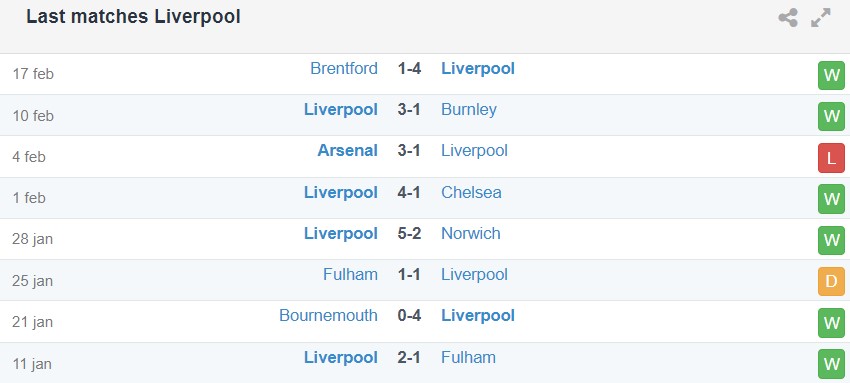Click the green W badge for 17 feb
This screenshot has height=383, width=850.
pyautogui.click(x=831, y=75)
